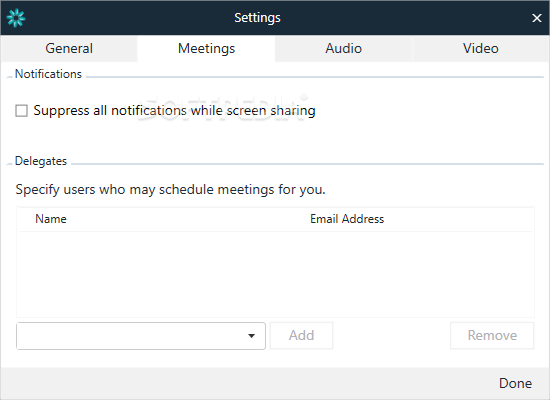Sort delegates by the Name column header
The height and width of the screenshot is (400, 550).
click(x=51, y=219)
